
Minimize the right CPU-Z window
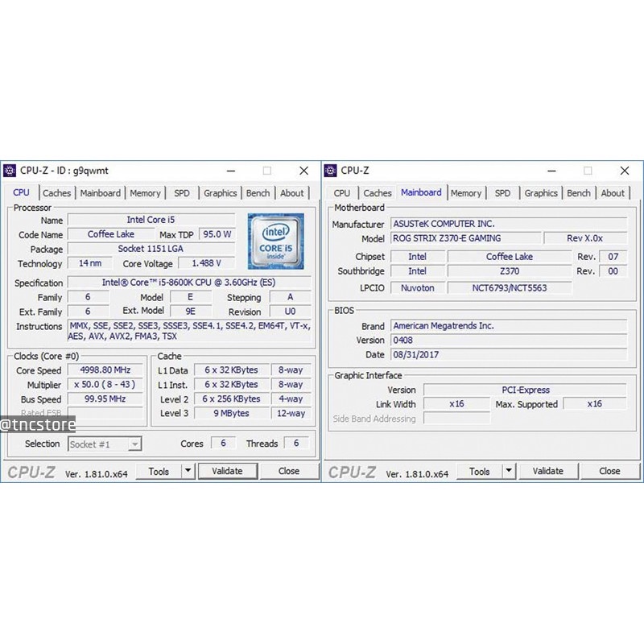tap(552, 171)
